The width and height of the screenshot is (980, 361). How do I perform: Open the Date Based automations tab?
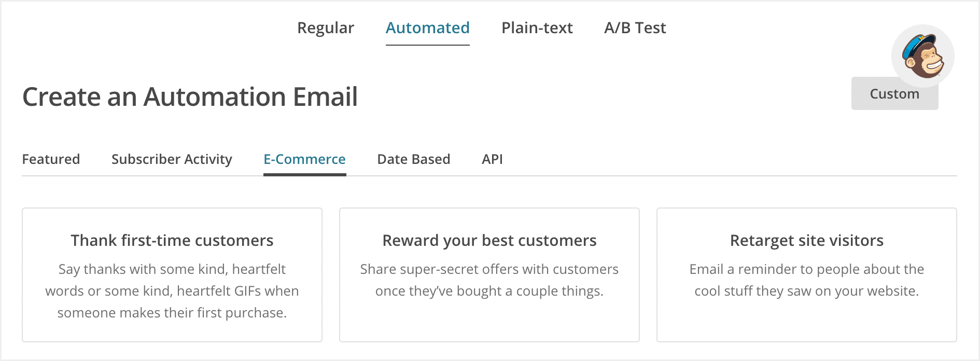pos(413,159)
